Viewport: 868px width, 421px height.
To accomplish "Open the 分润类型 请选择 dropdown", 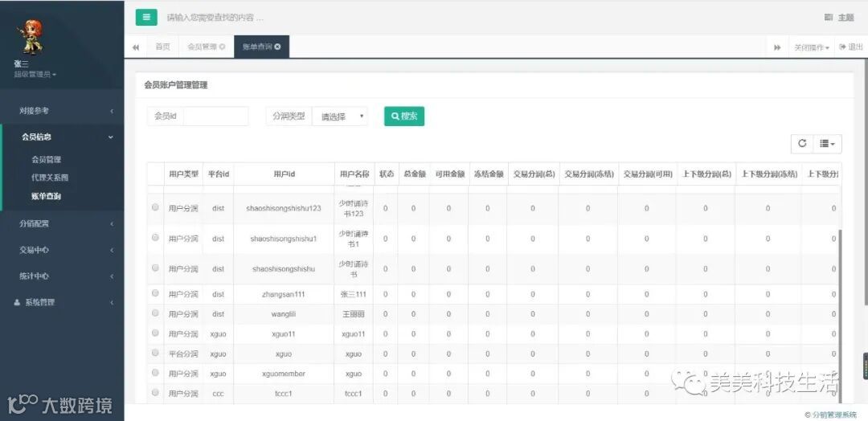I will coord(340,116).
